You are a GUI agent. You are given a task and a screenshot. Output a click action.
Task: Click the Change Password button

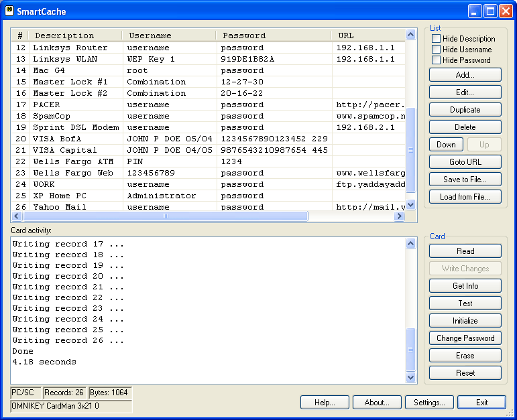[465, 338]
